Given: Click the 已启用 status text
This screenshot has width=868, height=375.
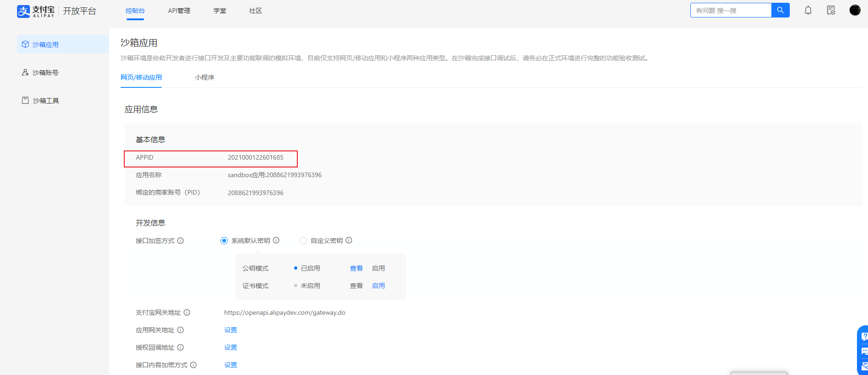Looking at the screenshot, I should 310,268.
